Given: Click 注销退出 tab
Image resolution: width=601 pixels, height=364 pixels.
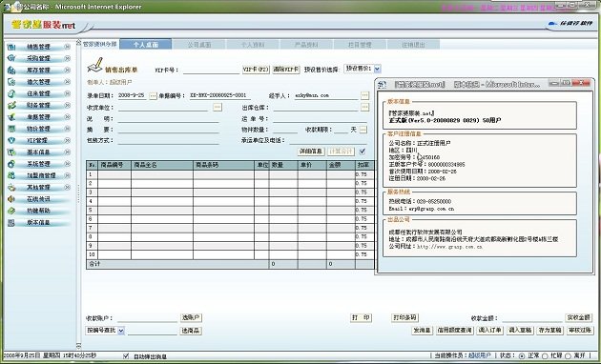Looking at the screenshot, I should tap(413, 45).
